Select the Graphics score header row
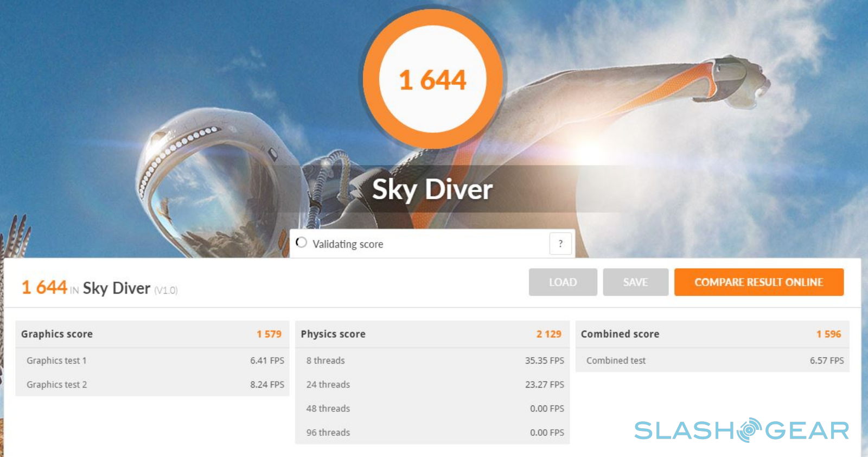This screenshot has width=868, height=457. point(152,334)
